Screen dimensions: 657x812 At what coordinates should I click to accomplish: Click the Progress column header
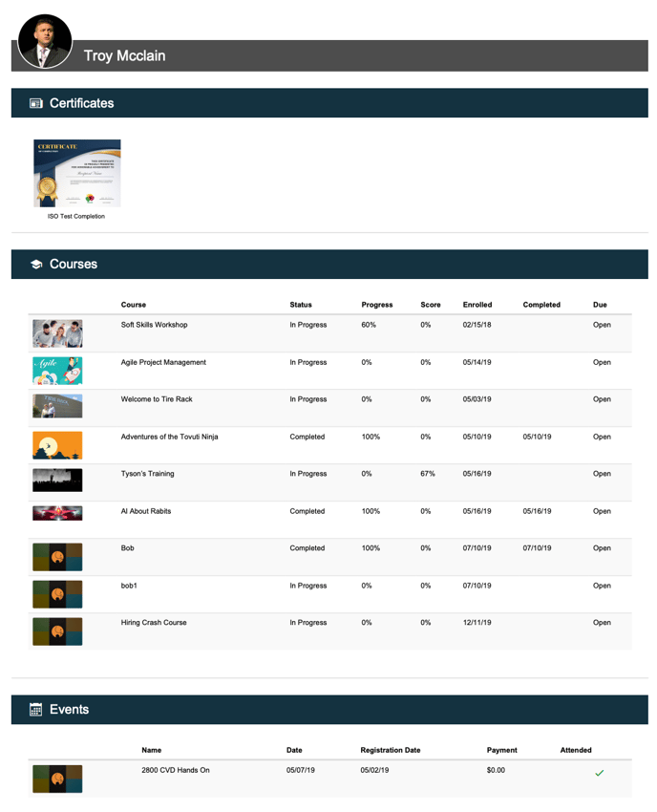pyautogui.click(x=377, y=305)
